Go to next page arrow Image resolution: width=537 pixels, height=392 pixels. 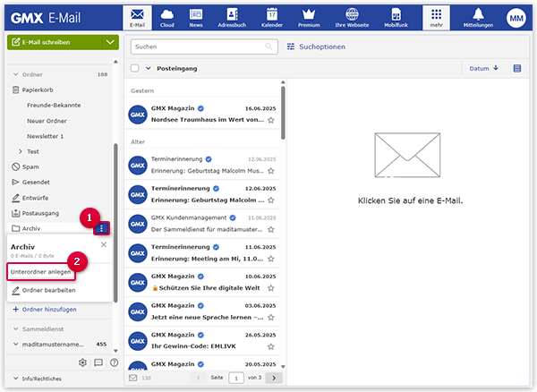[x=274, y=378]
